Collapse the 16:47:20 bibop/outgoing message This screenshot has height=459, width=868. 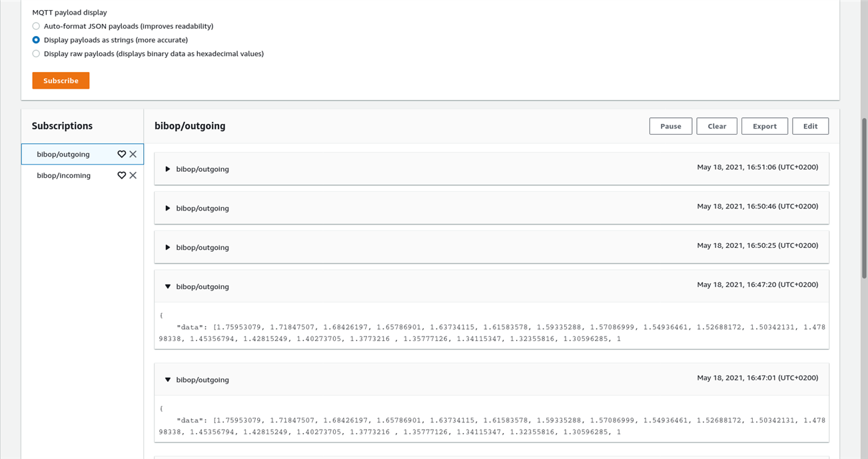(168, 287)
